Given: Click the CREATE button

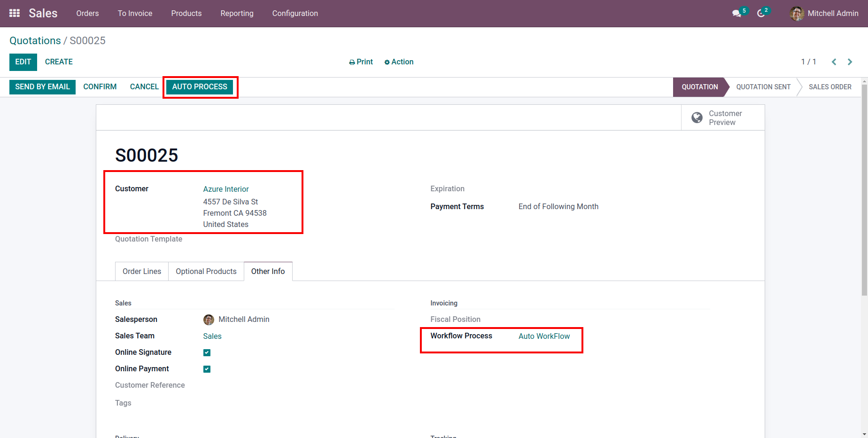Looking at the screenshot, I should [59, 62].
